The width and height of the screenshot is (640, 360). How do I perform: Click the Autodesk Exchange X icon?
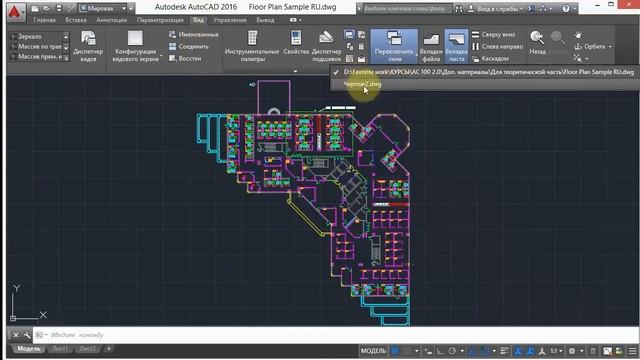(x=531, y=8)
